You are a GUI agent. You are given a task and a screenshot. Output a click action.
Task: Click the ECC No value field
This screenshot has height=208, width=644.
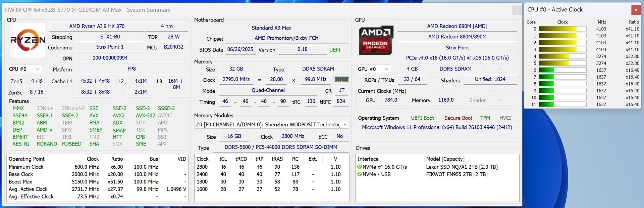(339, 136)
